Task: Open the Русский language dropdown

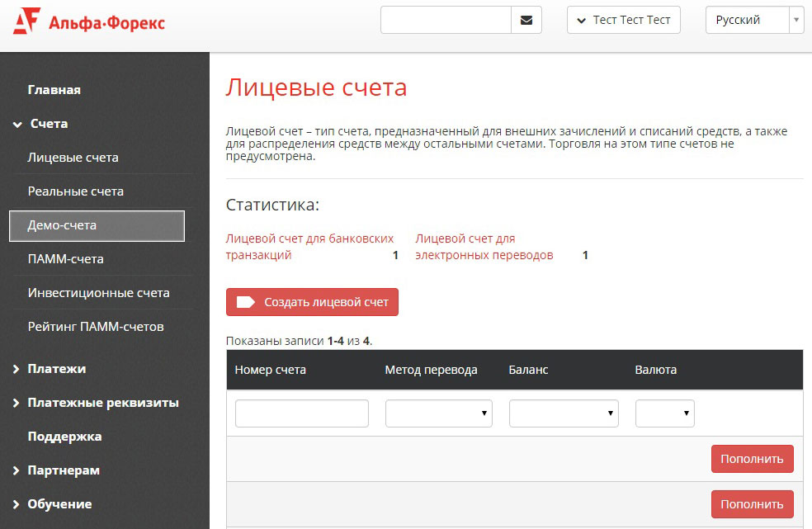Action: (x=753, y=20)
